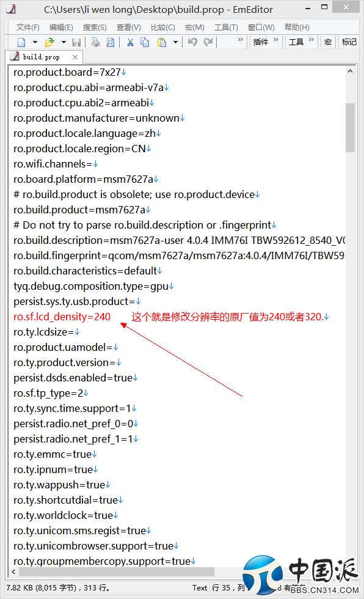Expand the Paste dropdown arrow
The height and width of the screenshot is (599, 364).
pos(175,42)
